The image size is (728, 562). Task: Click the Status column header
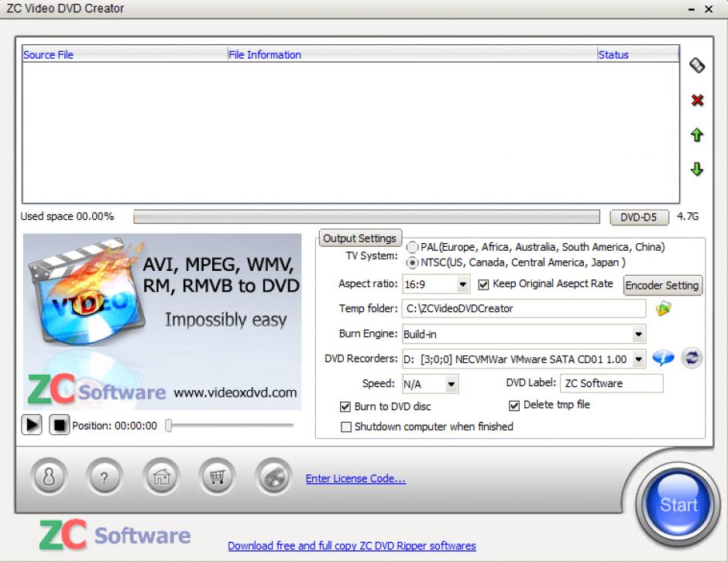(638, 55)
